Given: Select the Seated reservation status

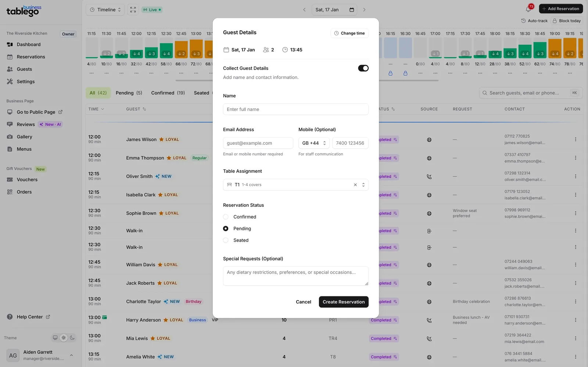Looking at the screenshot, I should coord(226,241).
